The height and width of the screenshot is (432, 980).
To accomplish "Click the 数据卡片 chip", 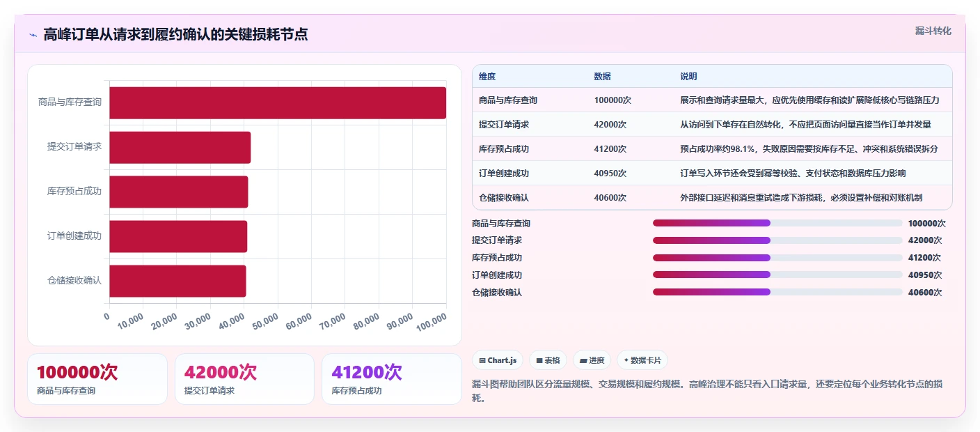I will click(x=642, y=360).
